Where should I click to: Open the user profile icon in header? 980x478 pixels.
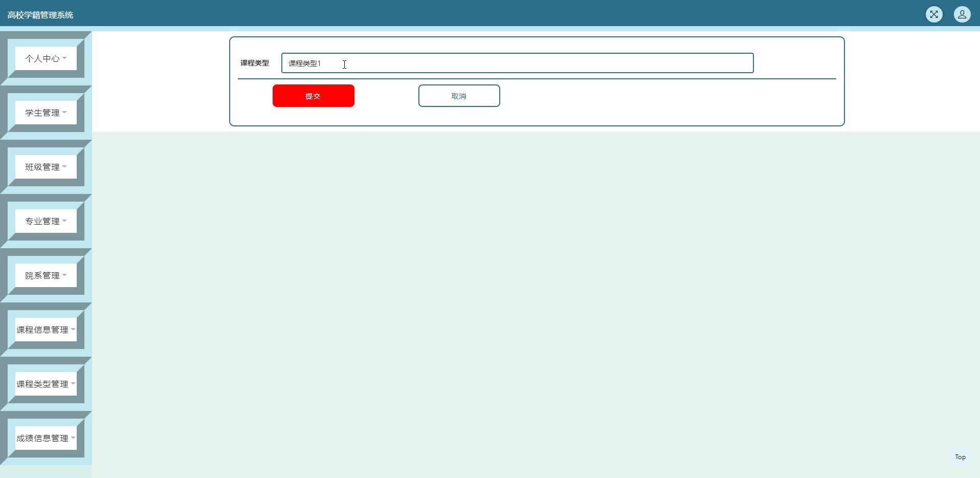pyautogui.click(x=962, y=14)
